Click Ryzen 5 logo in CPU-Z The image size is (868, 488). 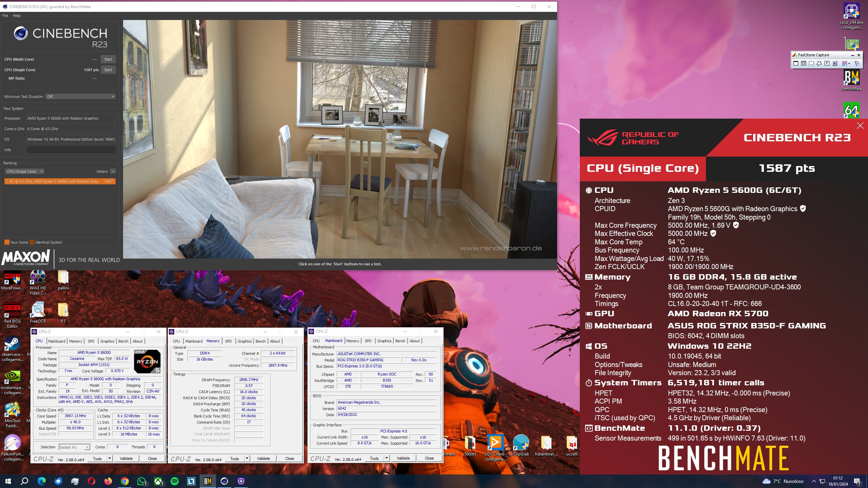(x=147, y=361)
